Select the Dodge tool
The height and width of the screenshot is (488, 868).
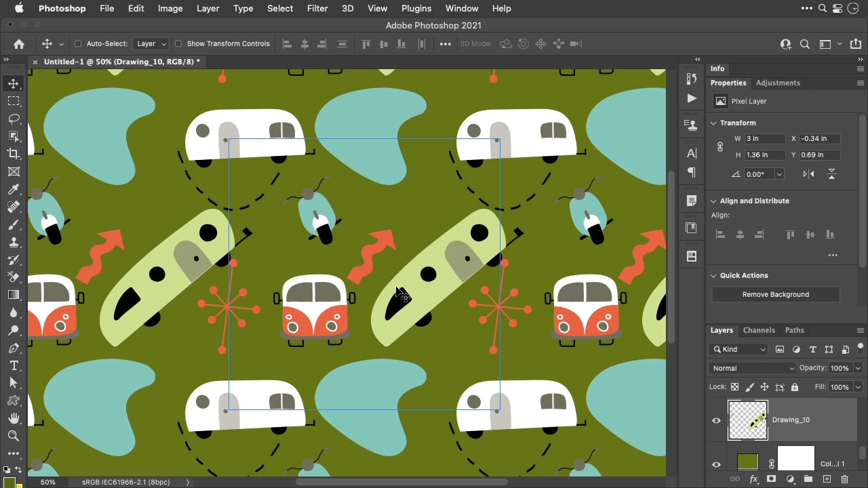tap(14, 330)
